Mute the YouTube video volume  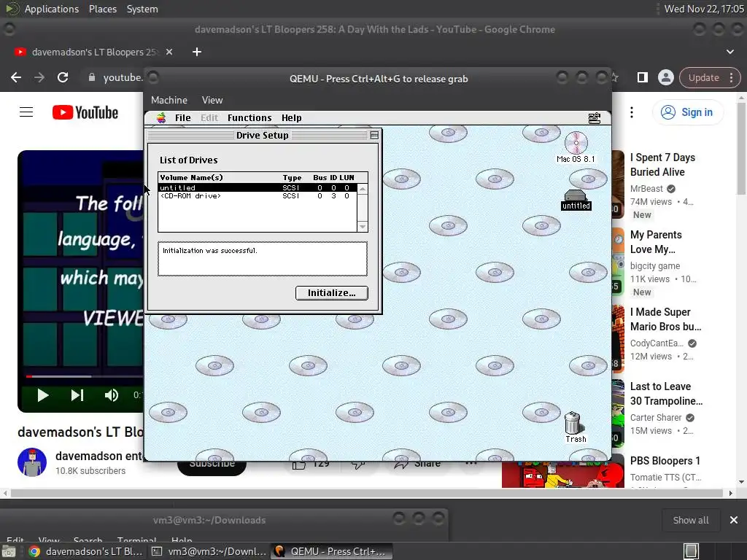(112, 395)
